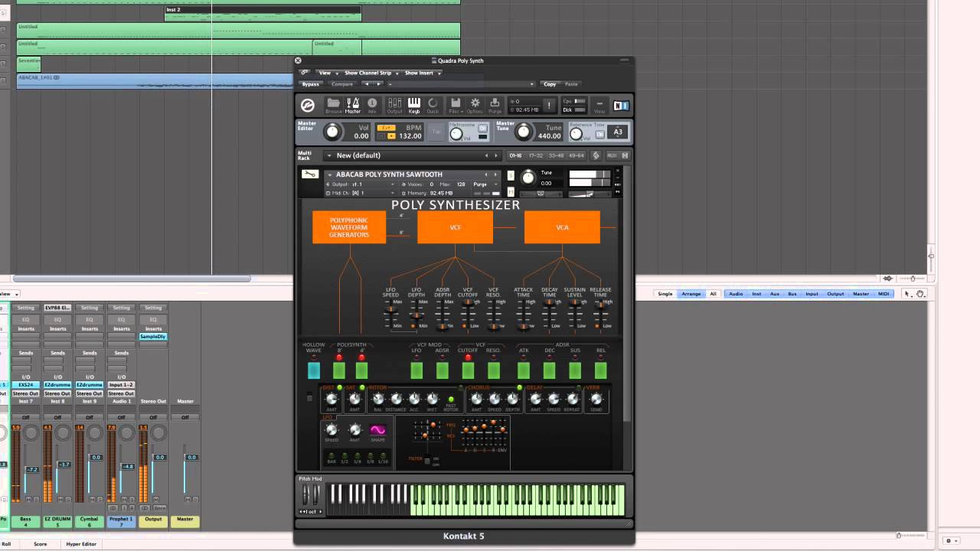Click the NI logo icon
The width and height of the screenshot is (980, 551).
click(x=621, y=106)
